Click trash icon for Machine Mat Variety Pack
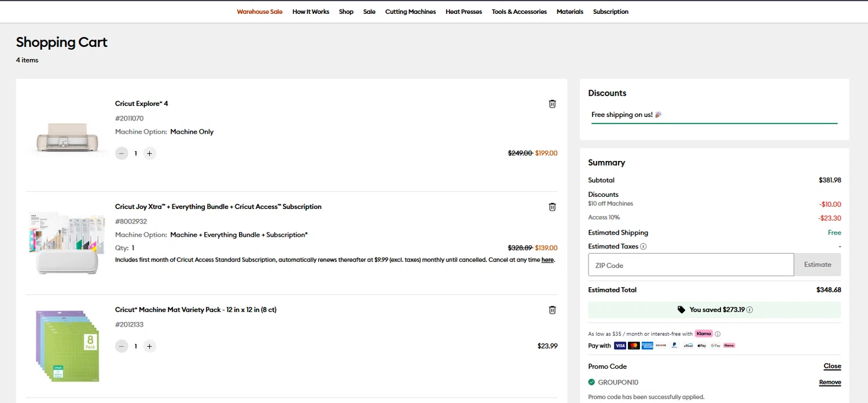Screen dimensions: 868x403 click(552, 310)
